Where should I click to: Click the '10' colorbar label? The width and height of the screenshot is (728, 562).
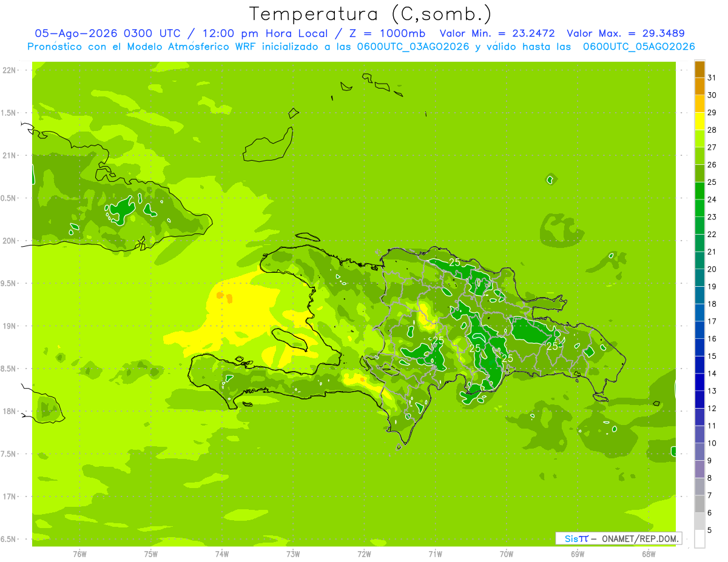coord(712,443)
